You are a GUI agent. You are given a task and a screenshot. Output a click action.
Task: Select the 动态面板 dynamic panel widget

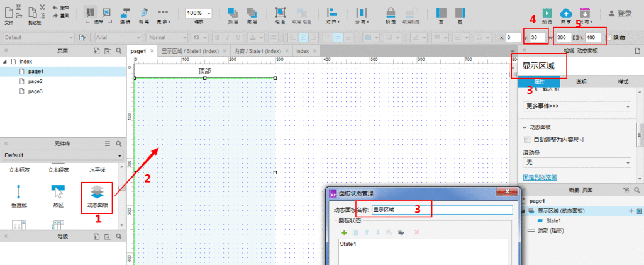click(x=97, y=196)
